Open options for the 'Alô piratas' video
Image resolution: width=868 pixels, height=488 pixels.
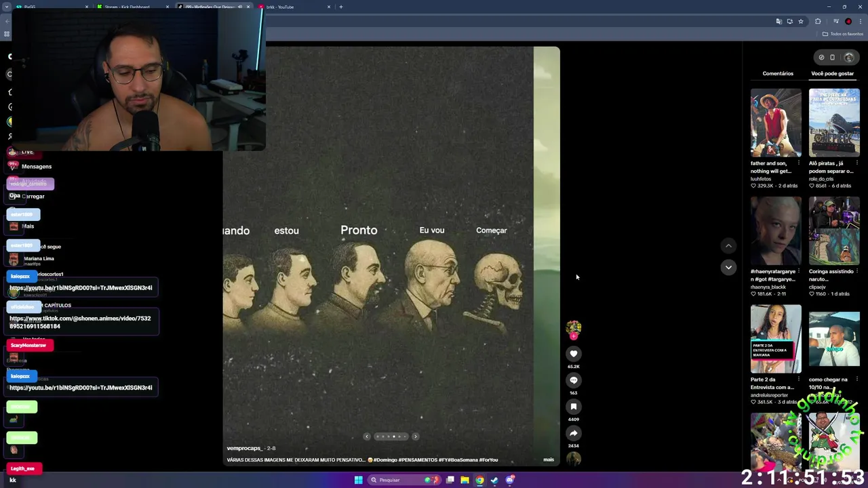point(857,163)
